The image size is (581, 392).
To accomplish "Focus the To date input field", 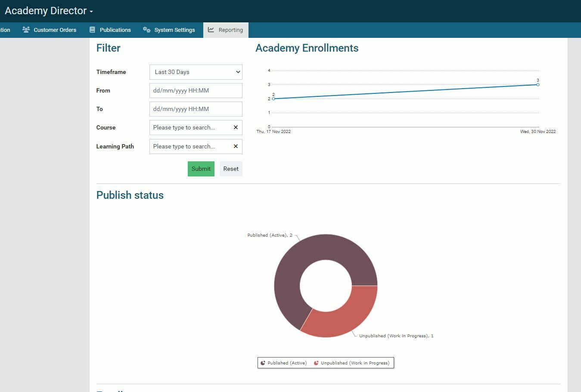I will pos(196,109).
